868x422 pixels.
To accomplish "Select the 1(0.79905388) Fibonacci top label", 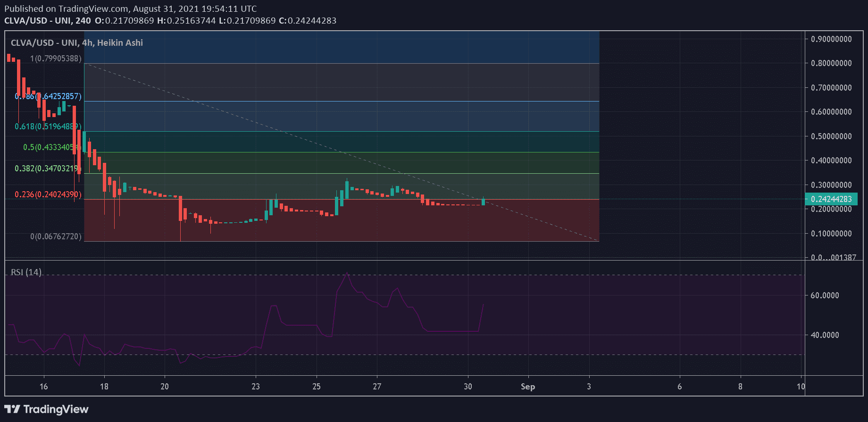I will [56, 59].
